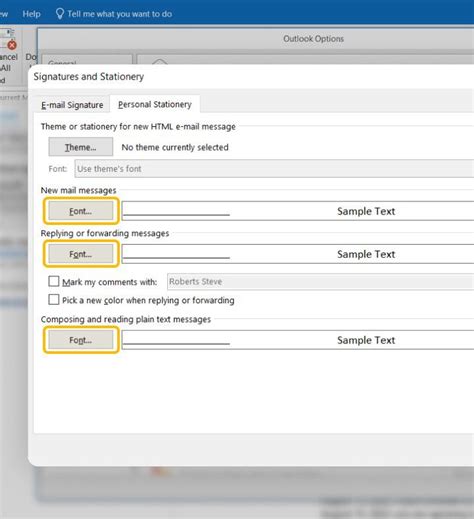Screen dimensions: 474x519
Task: Click Sample Text preview for replying messages
Action: [x=366, y=254]
